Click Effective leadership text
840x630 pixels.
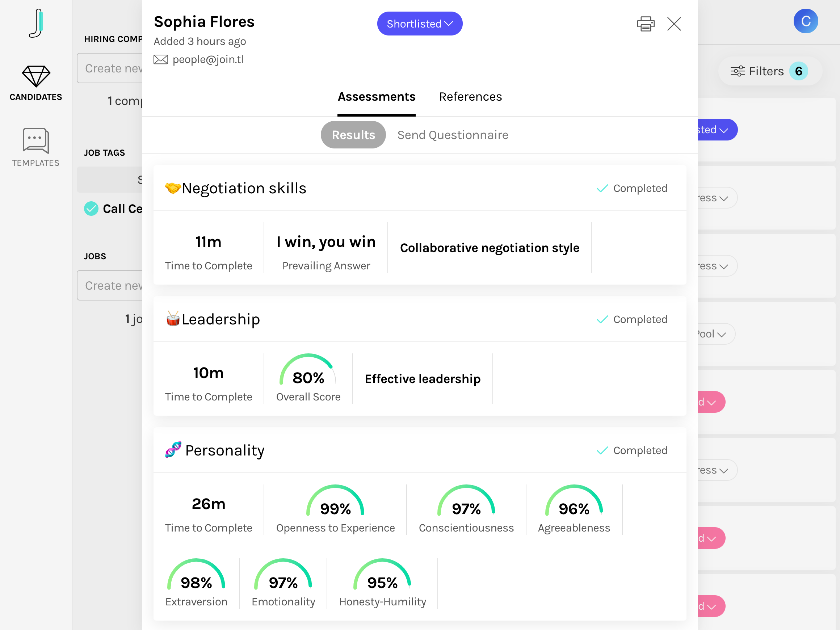point(423,379)
